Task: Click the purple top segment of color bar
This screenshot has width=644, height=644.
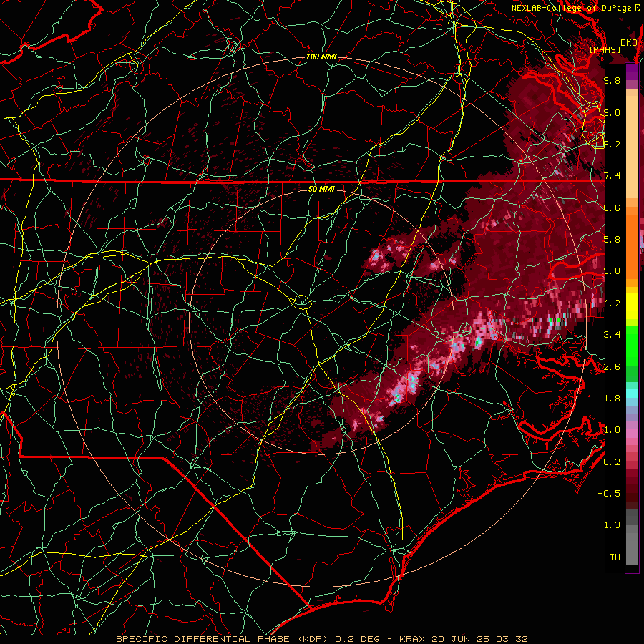Action: [632, 72]
